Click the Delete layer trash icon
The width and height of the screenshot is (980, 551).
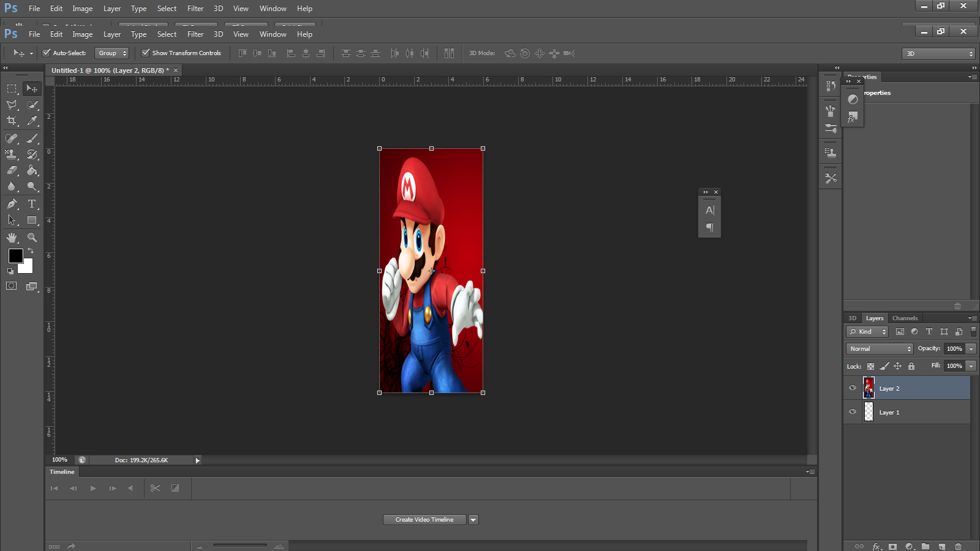coord(959,546)
